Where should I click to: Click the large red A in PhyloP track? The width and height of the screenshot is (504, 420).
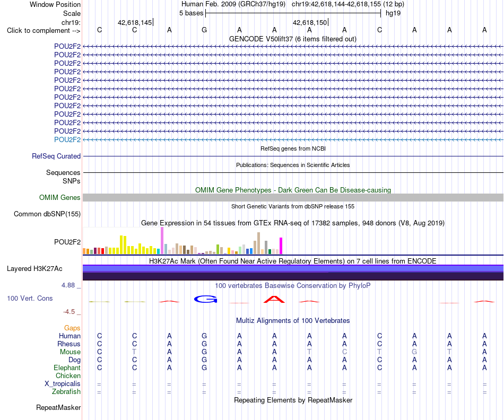tap(274, 299)
